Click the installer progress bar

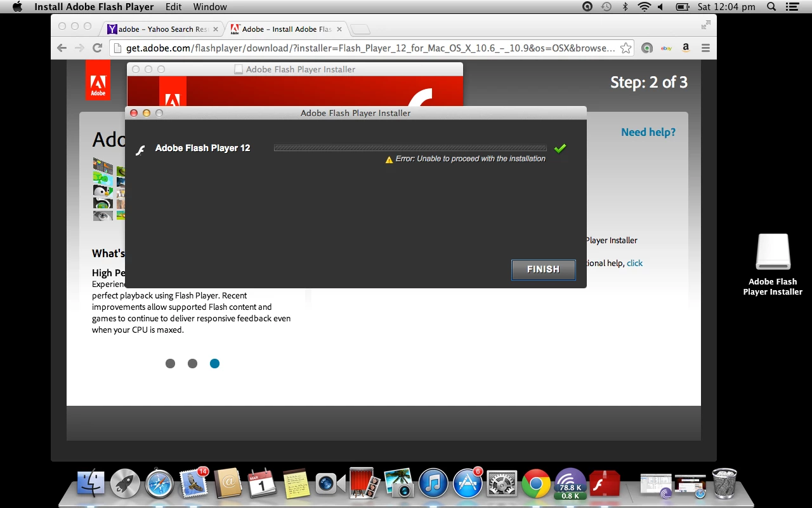click(410, 148)
